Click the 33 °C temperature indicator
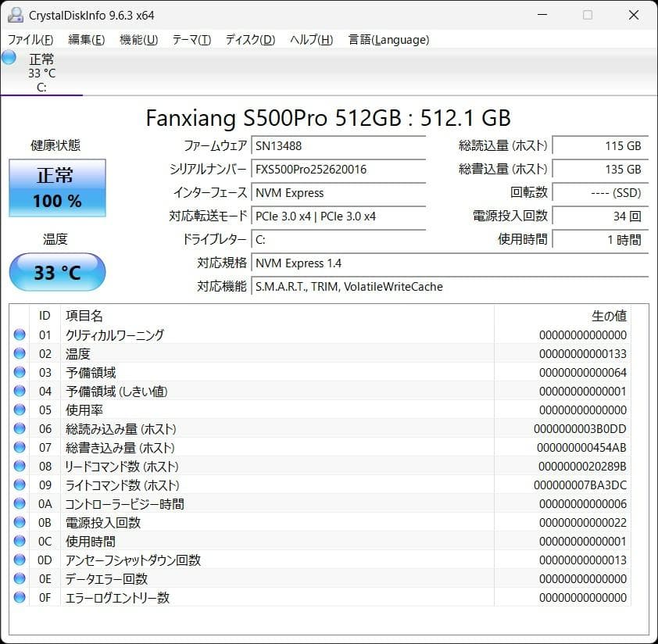658x644 pixels. click(x=56, y=272)
